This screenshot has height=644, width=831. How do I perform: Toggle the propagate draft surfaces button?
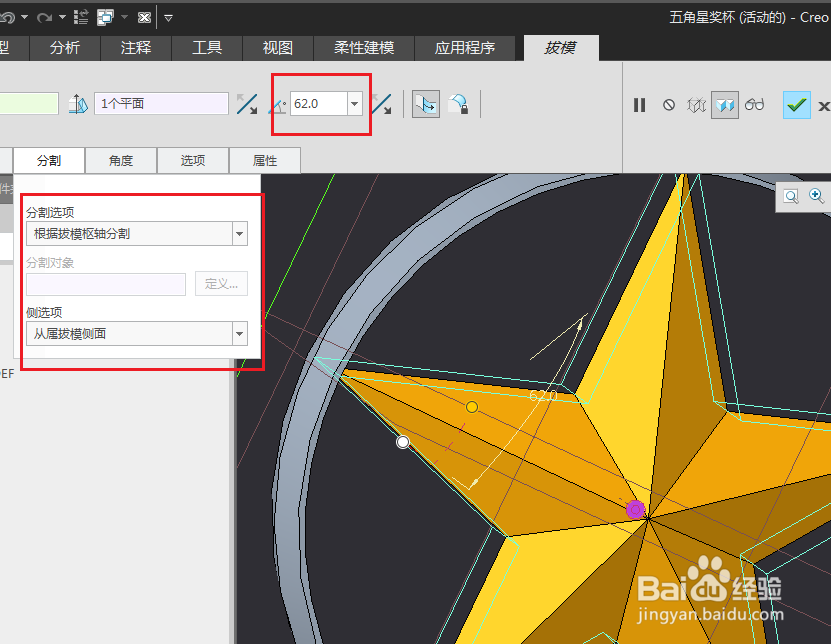click(x=426, y=104)
